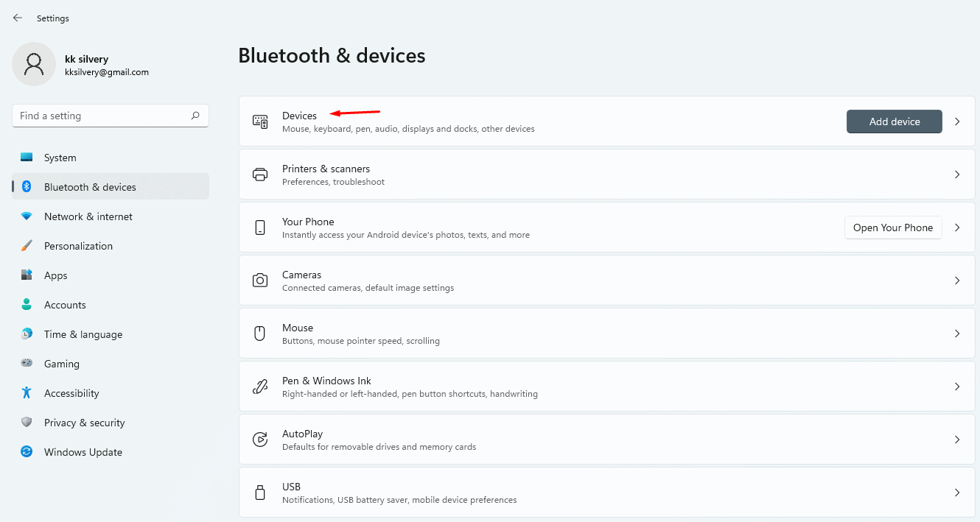Open Cameras settings via chevron
Viewport: 980px width, 522px height.
tap(957, 281)
